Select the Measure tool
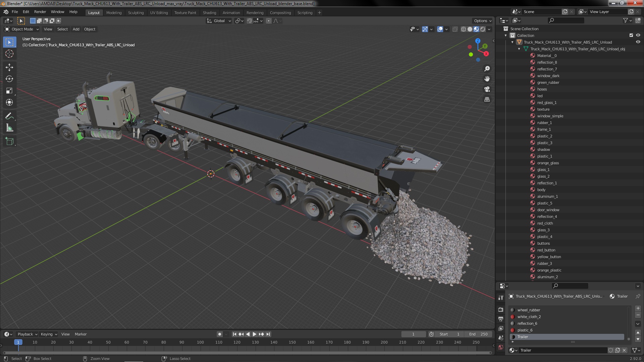This screenshot has width=644, height=362. 9,128
